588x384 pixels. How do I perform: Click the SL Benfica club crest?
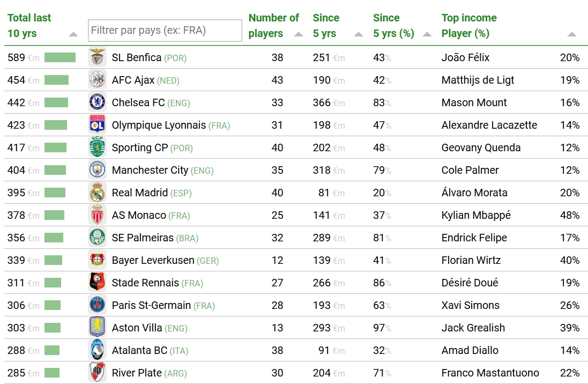tap(98, 57)
